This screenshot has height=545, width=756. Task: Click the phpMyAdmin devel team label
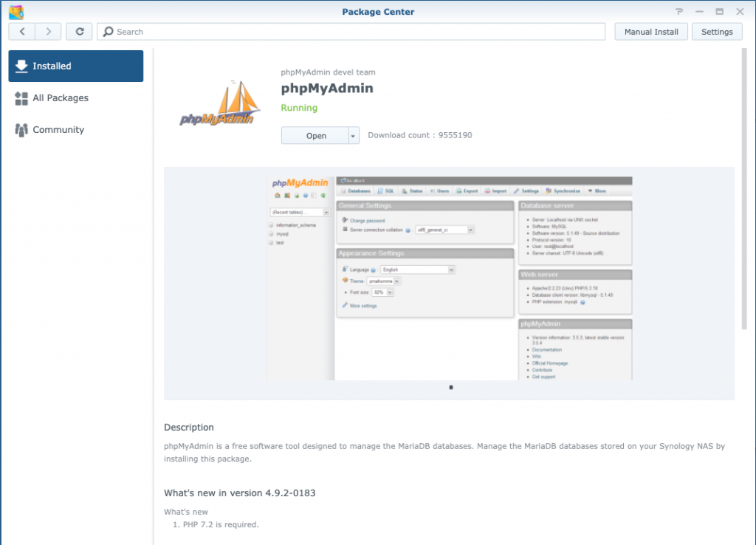tap(328, 72)
